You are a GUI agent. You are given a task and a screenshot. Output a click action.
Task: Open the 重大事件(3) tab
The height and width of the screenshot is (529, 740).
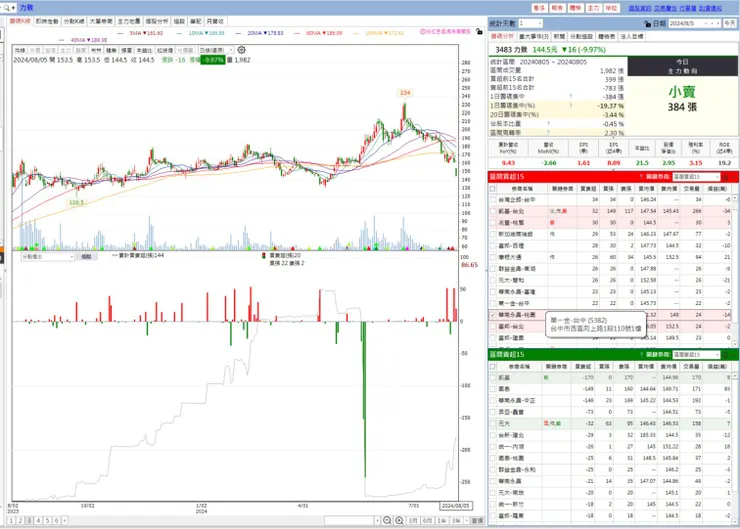[534, 36]
